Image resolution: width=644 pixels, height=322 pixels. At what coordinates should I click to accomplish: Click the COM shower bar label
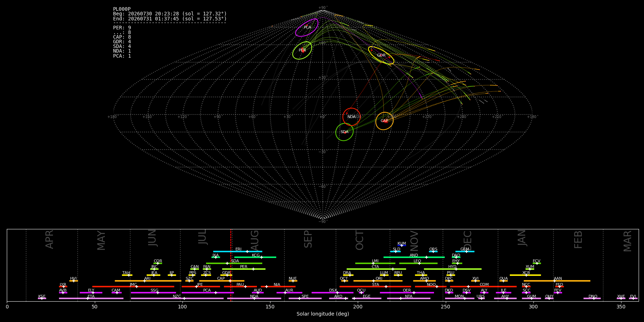[484, 285]
